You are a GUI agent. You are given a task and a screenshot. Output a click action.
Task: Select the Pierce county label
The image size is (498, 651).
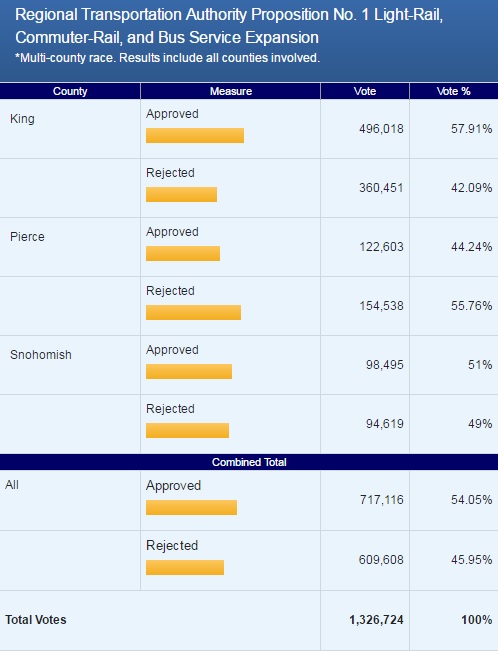coord(27,237)
